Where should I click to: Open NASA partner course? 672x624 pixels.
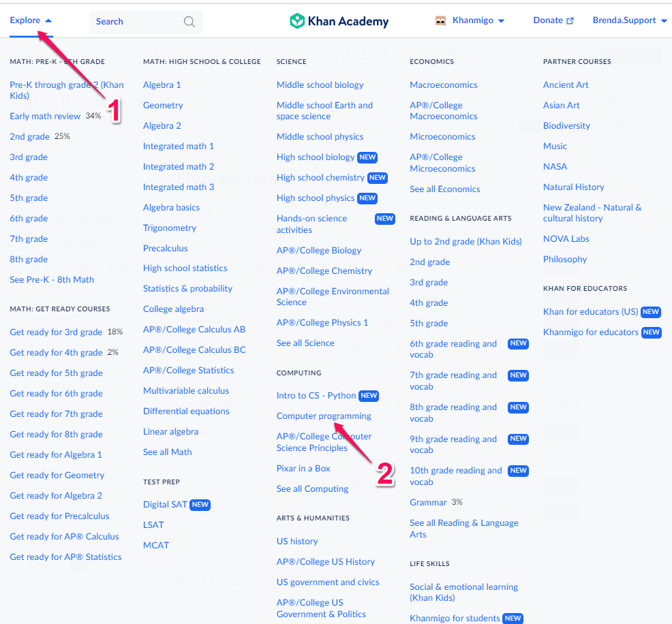coord(555,167)
